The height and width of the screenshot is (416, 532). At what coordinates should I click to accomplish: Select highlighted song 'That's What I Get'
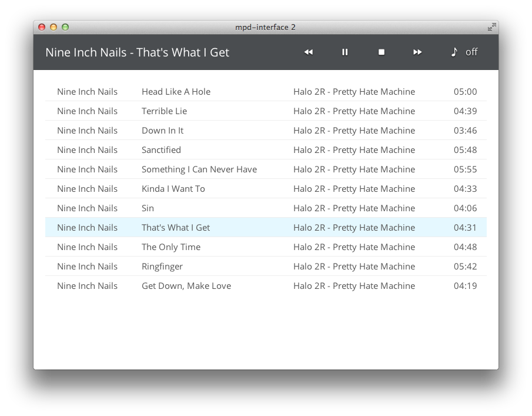176,228
